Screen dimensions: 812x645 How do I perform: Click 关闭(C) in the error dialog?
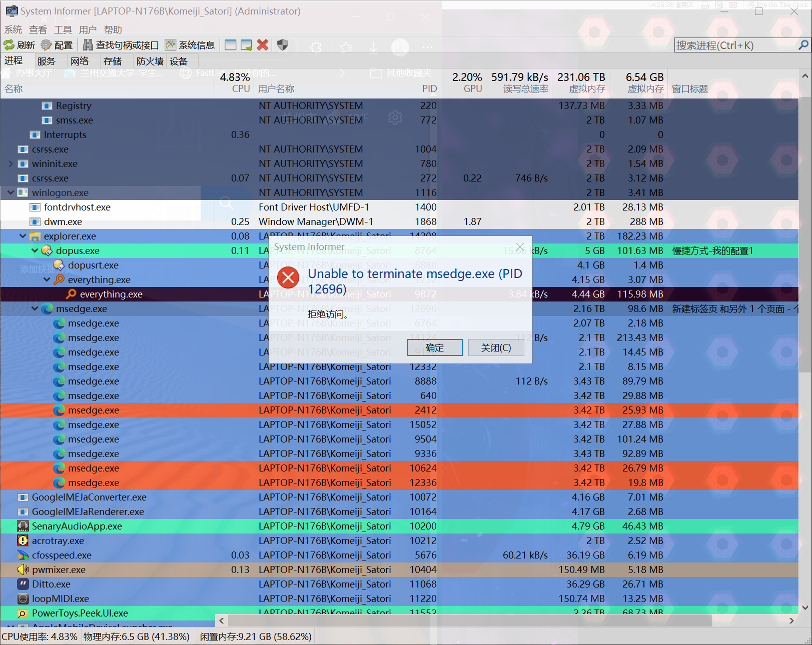pyautogui.click(x=496, y=347)
